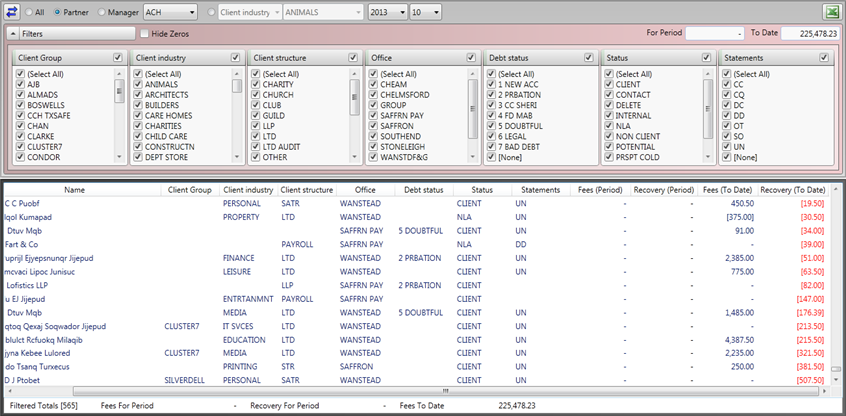This screenshot has width=846, height=416.
Task: Export to Excel using the green icon
Action: [832, 11]
